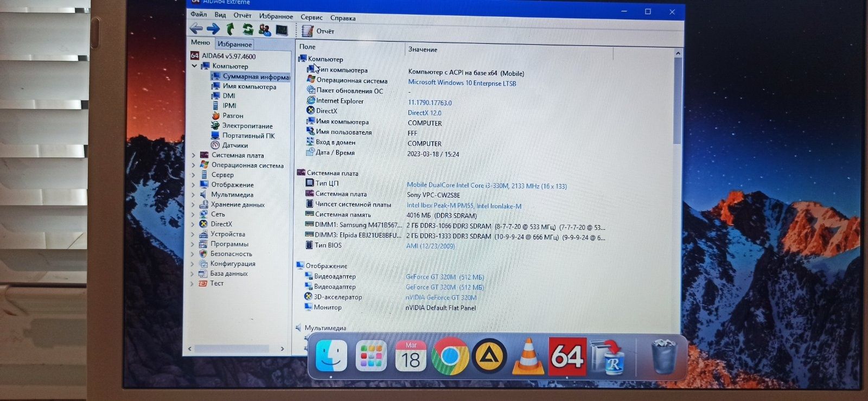The image size is (868, 401).
Task: Switch to the Меню tab
Action: (x=200, y=42)
